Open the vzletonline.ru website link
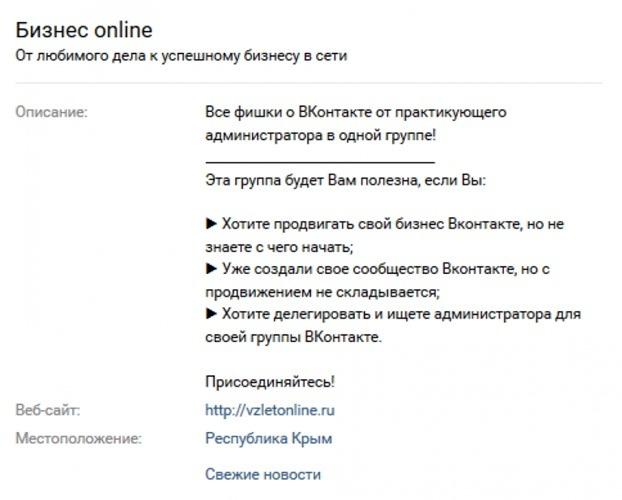Viewport: 622px width, 500px height. coord(270,410)
